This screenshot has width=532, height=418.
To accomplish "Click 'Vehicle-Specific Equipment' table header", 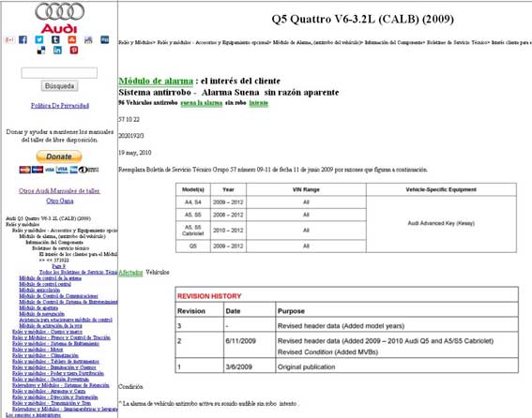I will [x=441, y=189].
